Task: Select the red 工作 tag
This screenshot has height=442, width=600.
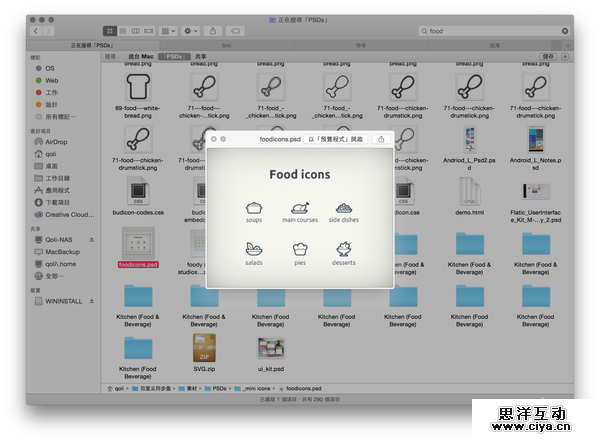Action: click(51, 92)
